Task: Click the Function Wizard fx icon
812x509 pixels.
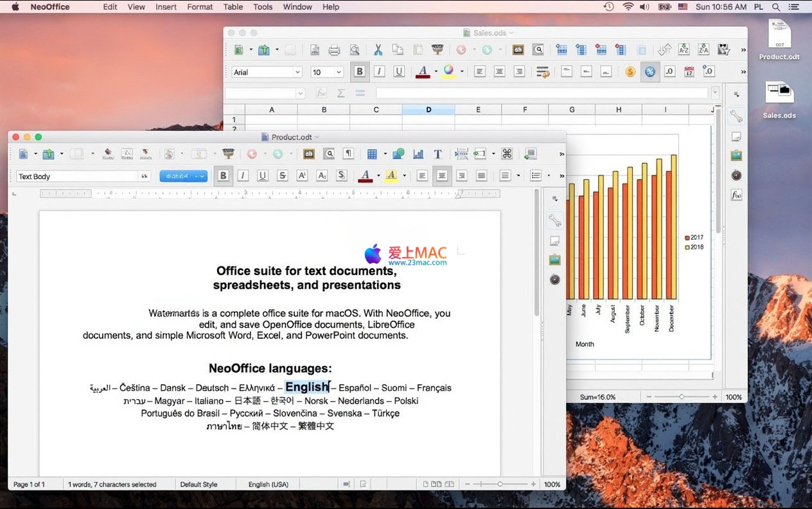Action: [x=321, y=93]
